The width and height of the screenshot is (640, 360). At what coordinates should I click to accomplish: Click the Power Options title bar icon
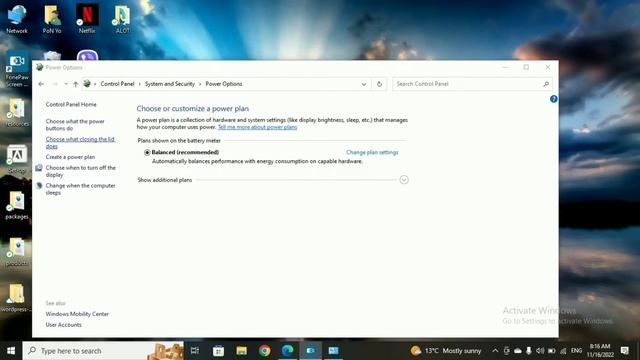(x=40, y=67)
